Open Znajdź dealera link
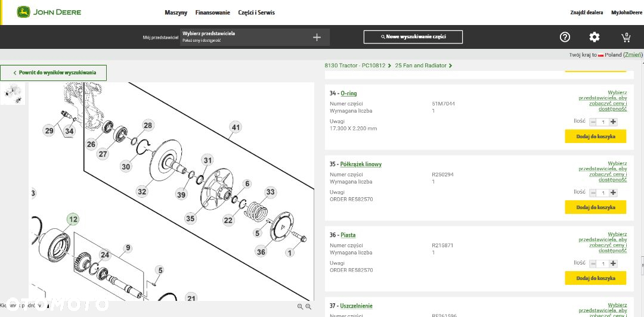Image resolution: width=644 pixels, height=317 pixels. pyautogui.click(x=587, y=13)
